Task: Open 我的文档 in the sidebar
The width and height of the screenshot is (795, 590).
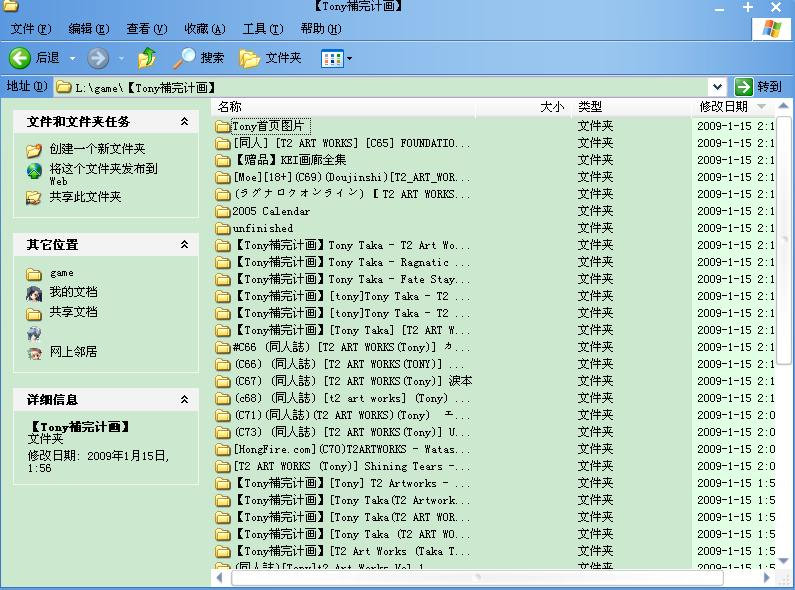Action: (x=74, y=292)
